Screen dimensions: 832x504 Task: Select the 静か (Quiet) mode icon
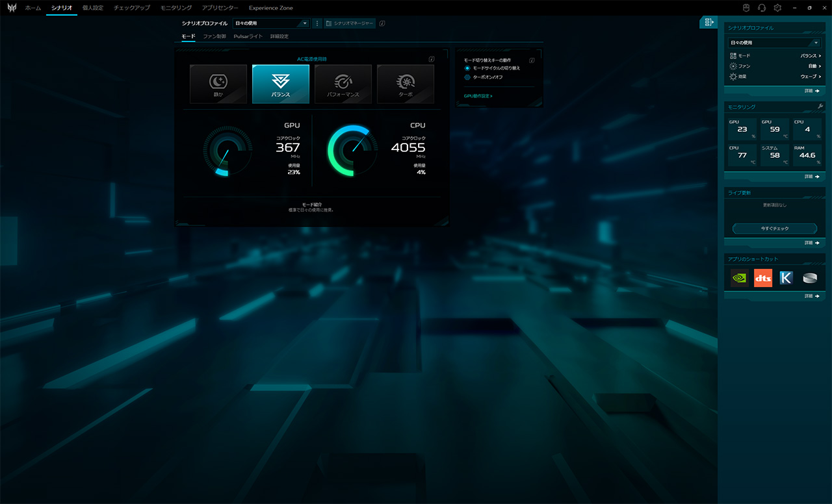218,83
